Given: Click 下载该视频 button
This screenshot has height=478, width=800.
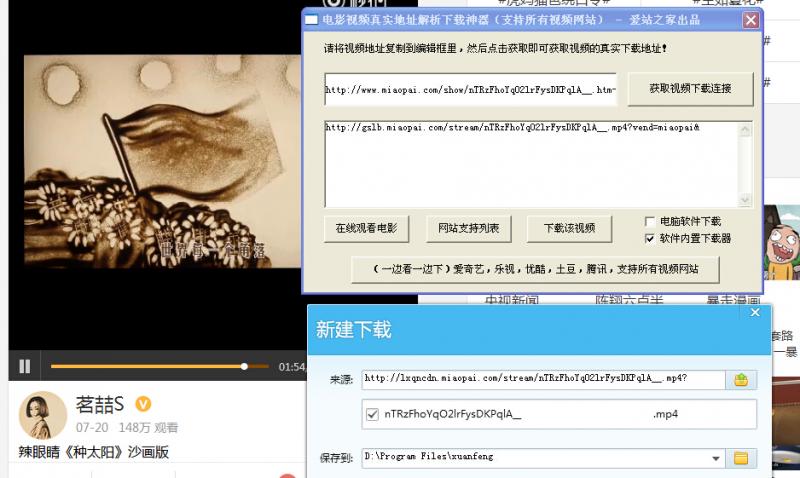Looking at the screenshot, I should [x=569, y=228].
